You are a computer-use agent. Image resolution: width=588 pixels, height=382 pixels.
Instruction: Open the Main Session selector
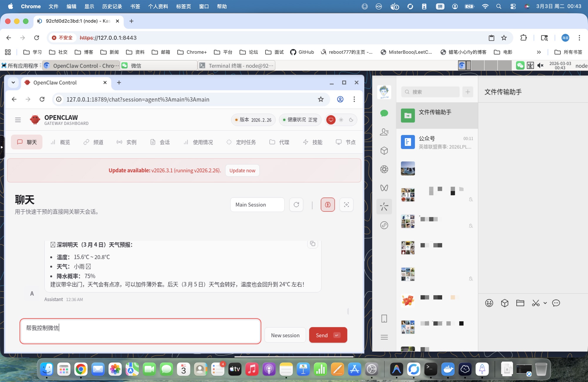pos(257,204)
